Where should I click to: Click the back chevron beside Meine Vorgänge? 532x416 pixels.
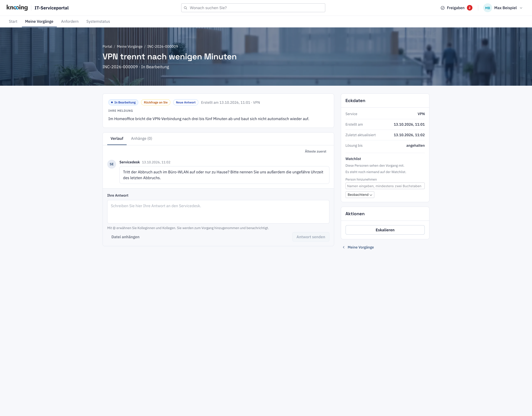(344, 247)
